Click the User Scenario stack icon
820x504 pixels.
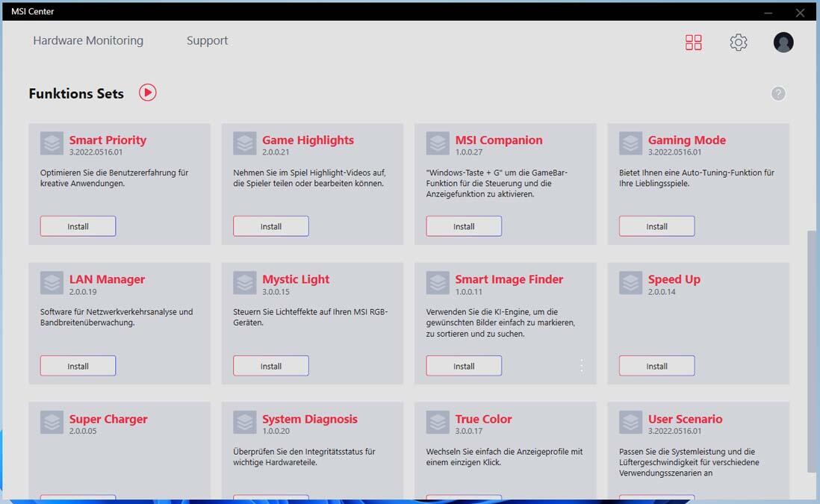631,423
